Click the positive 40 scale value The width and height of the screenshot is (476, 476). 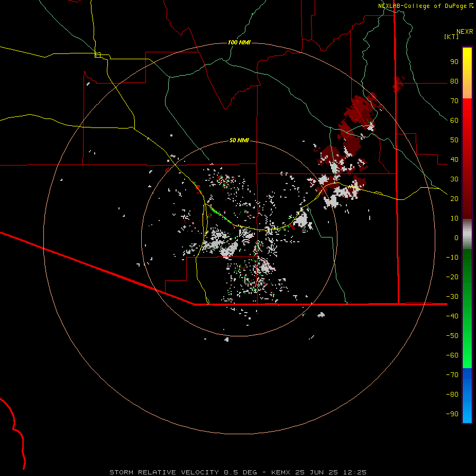click(x=454, y=159)
